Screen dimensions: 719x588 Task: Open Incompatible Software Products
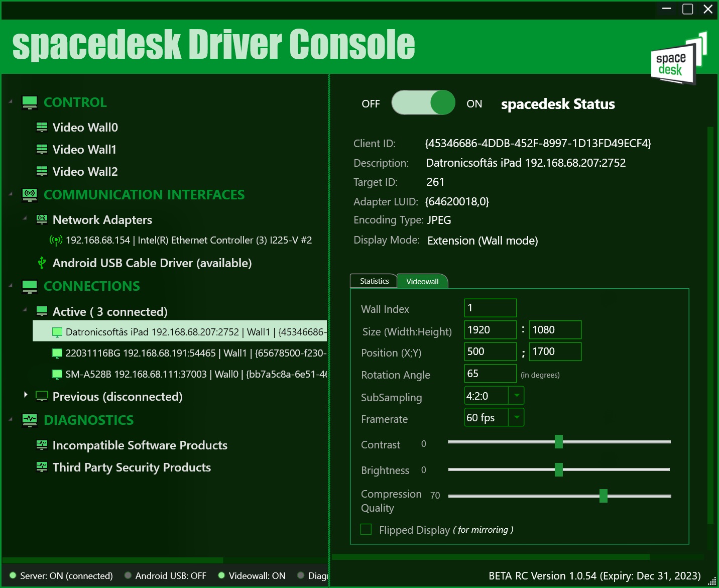[140, 445]
